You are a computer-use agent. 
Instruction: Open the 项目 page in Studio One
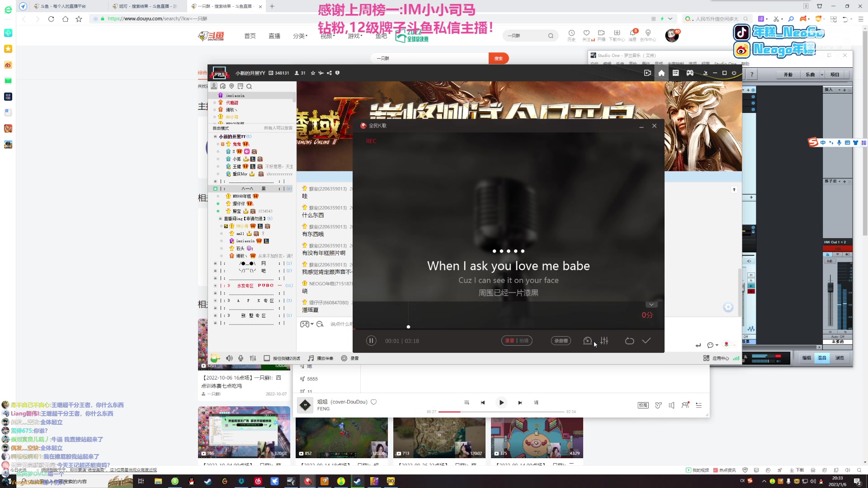click(x=835, y=75)
